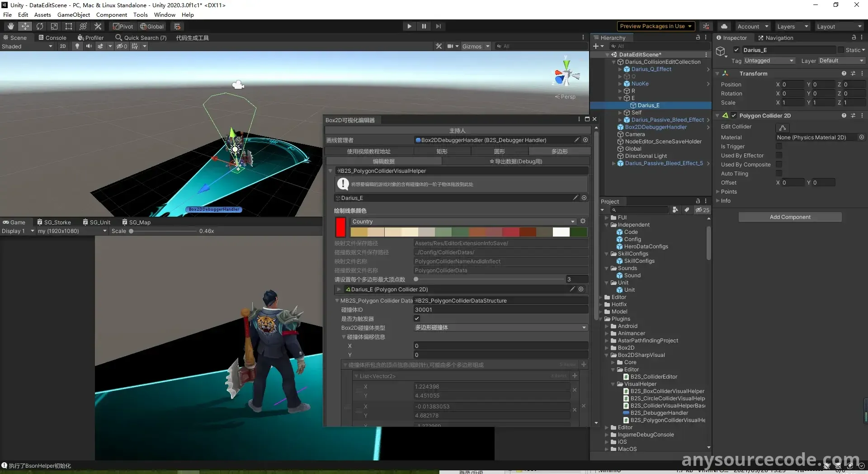Click the Add Component button
This screenshot has height=474, width=868.
coord(790,217)
